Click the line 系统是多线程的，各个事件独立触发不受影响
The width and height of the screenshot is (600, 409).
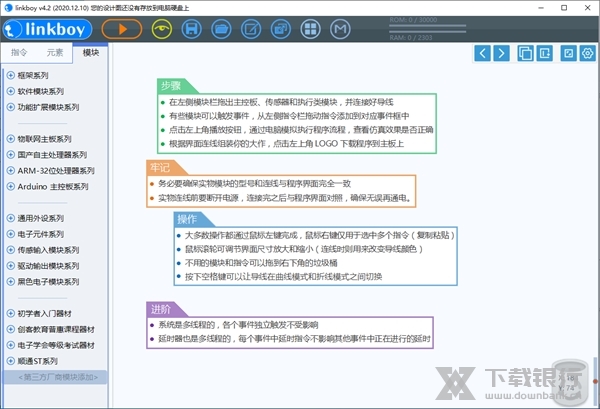tap(238, 325)
